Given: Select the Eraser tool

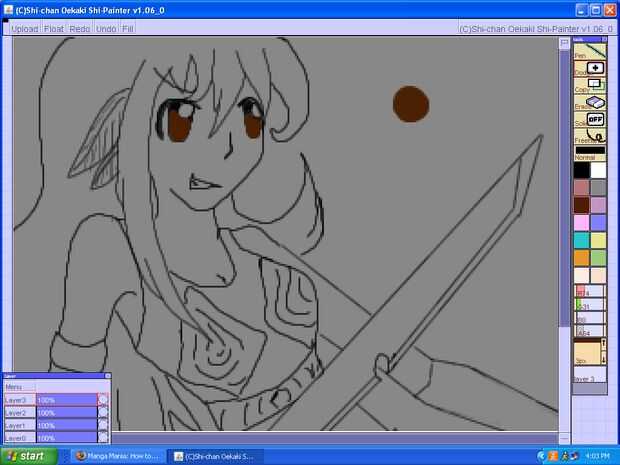Looking at the screenshot, I should (590, 102).
